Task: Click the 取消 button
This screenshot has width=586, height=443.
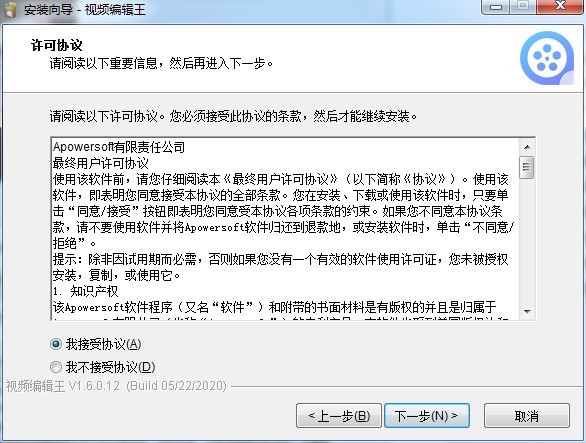Action: [527, 415]
